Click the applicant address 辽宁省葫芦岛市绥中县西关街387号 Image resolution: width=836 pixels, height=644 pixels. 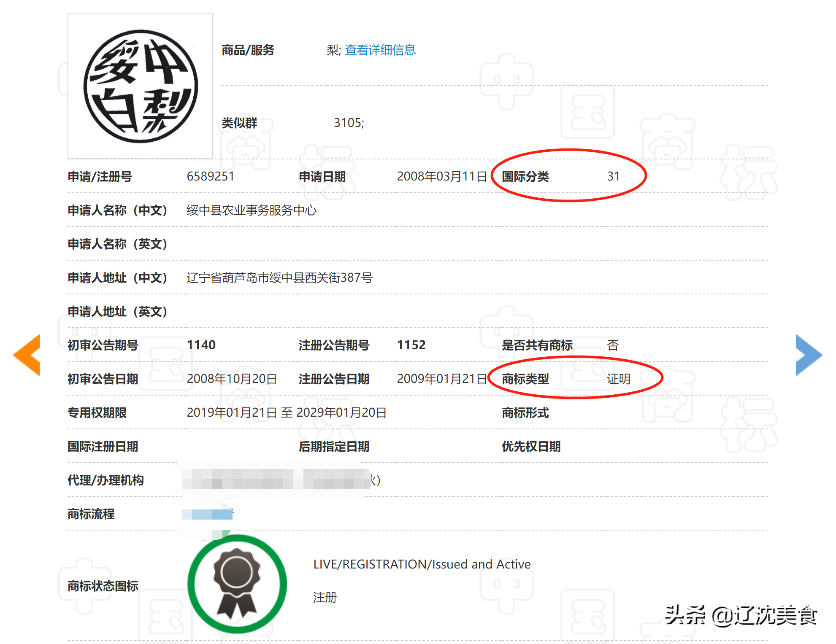click(279, 278)
